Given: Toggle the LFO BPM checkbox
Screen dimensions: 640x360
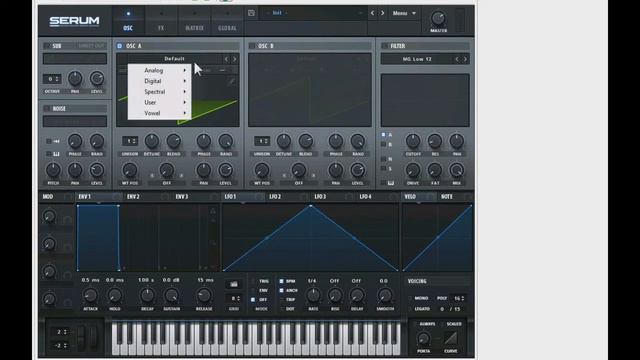Looking at the screenshot, I should (281, 281).
